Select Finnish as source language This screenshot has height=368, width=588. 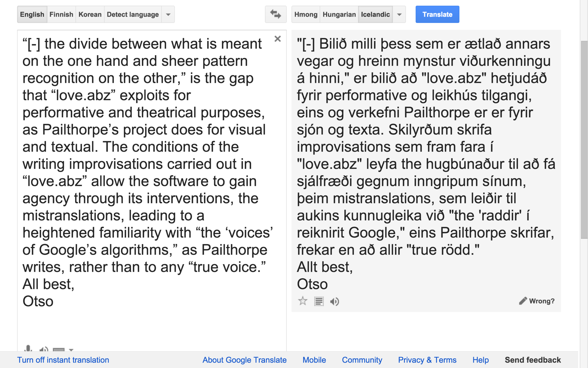click(61, 14)
